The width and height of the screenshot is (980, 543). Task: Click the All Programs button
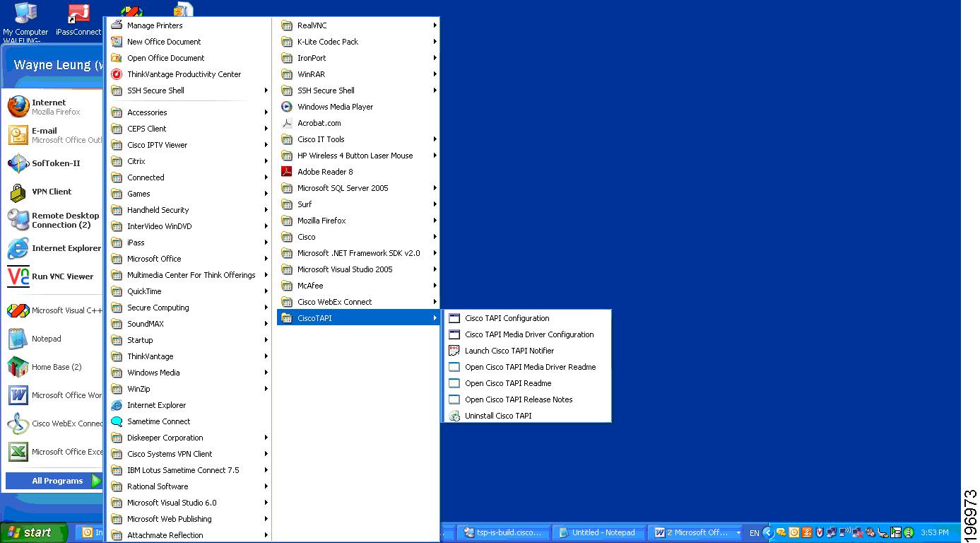[x=54, y=481]
